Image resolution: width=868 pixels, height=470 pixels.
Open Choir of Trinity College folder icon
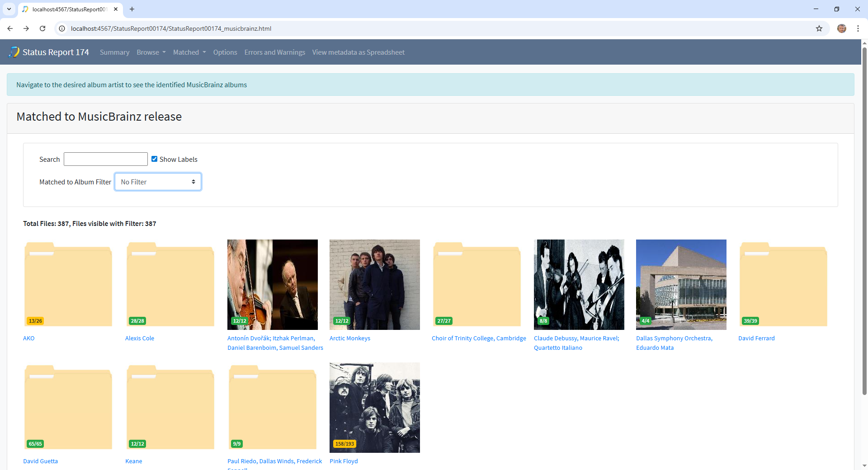tap(477, 285)
